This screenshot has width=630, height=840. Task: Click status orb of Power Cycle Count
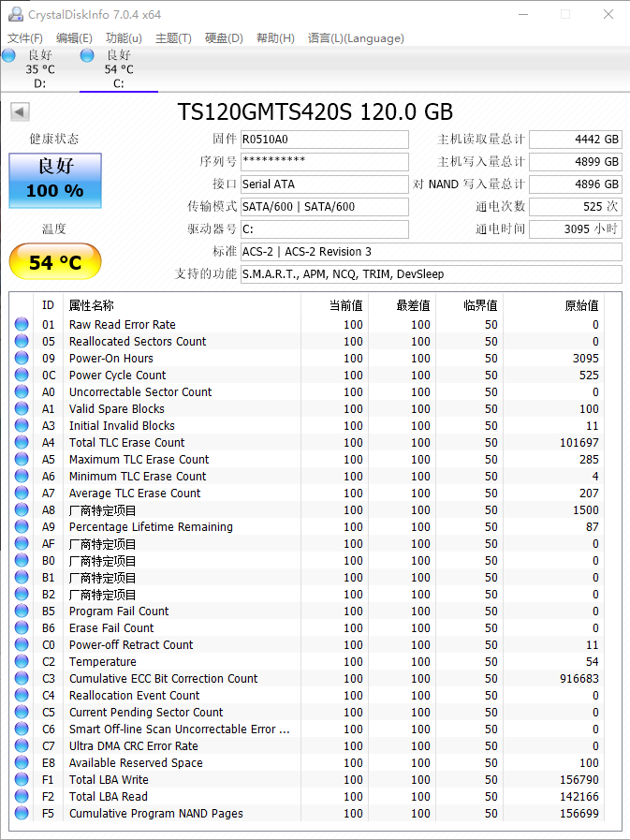pyautogui.click(x=22, y=375)
